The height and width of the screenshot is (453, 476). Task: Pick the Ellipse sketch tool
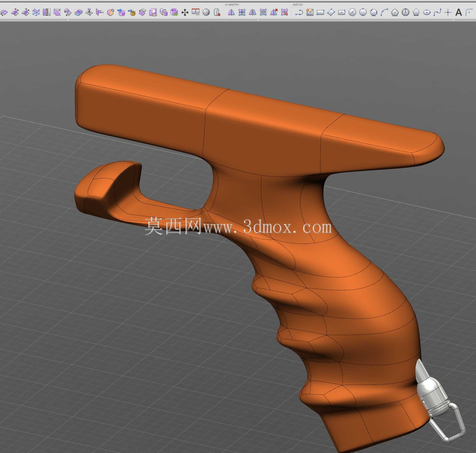point(427,12)
